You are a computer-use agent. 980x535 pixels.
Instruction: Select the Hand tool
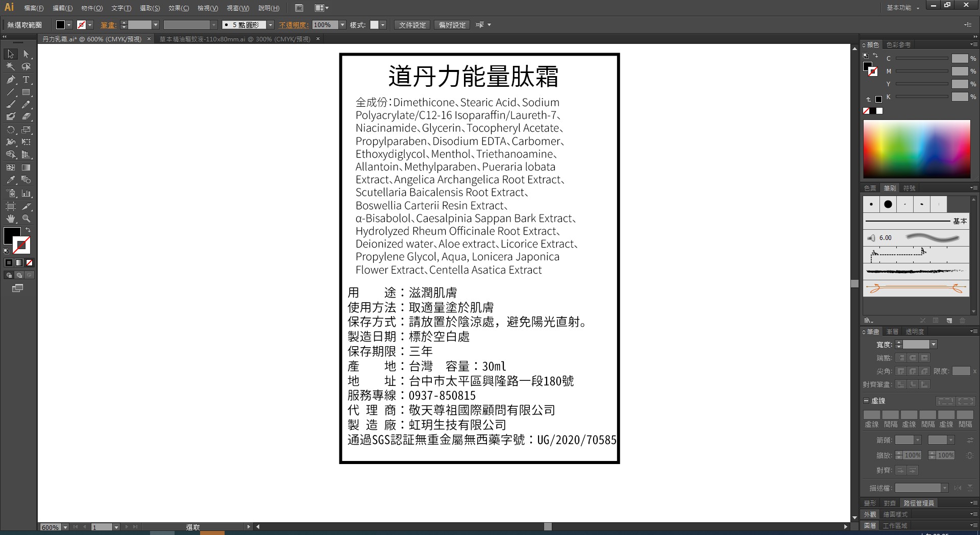pos(11,218)
